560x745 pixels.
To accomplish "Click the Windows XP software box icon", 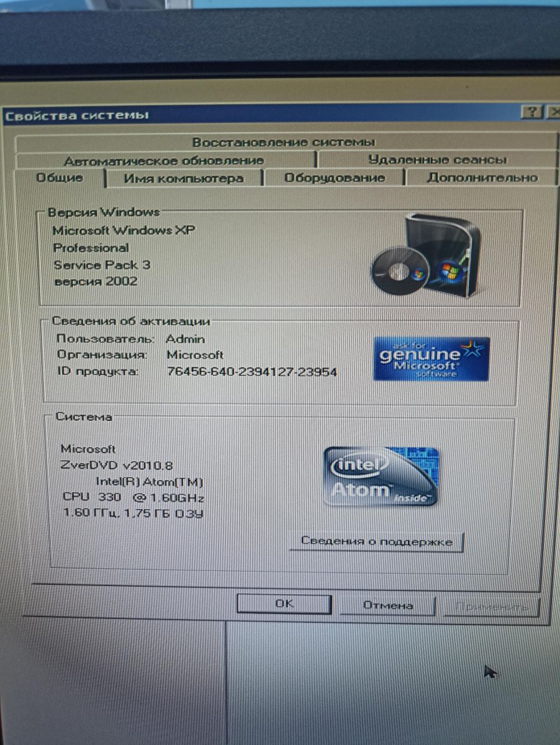I will [427, 255].
